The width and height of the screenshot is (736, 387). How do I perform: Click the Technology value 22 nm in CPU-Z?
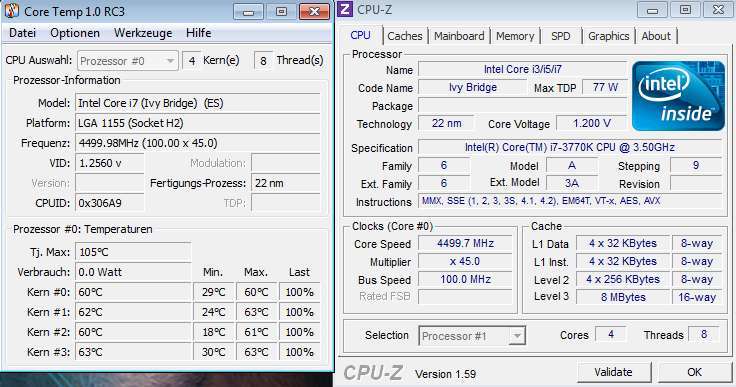coord(446,124)
